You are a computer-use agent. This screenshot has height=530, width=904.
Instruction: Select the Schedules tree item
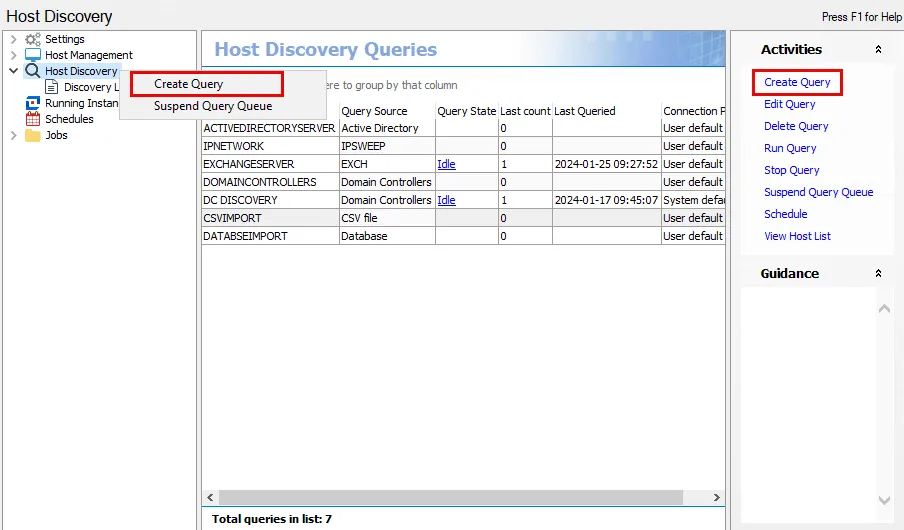coord(69,119)
